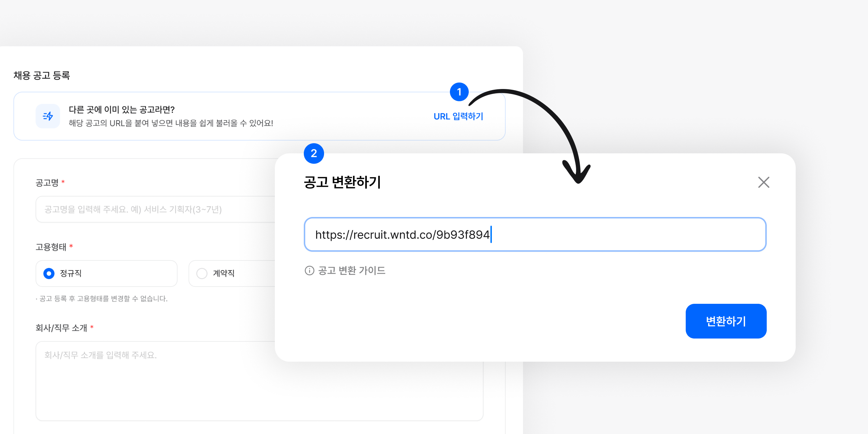Click the 다른 곳에 이미 있는 공고라면? text
This screenshot has height=434, width=868.
[122, 110]
